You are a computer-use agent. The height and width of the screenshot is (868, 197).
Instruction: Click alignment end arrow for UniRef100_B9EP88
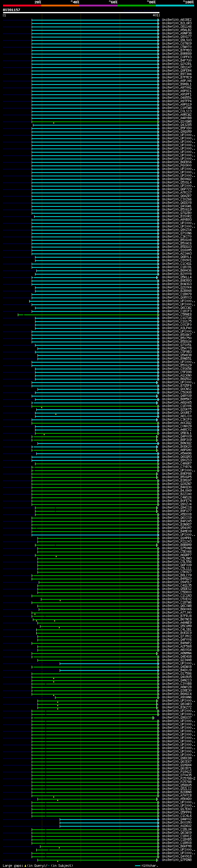[157, 474]
